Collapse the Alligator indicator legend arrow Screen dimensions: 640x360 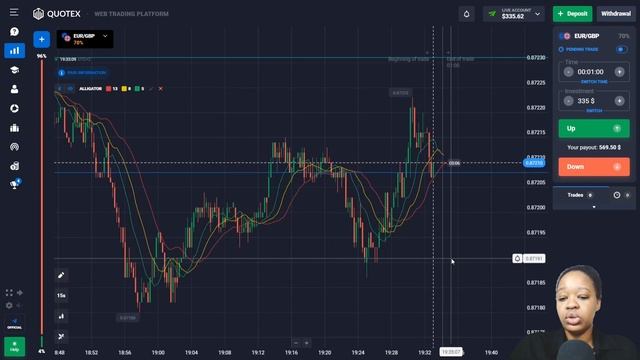(x=60, y=89)
